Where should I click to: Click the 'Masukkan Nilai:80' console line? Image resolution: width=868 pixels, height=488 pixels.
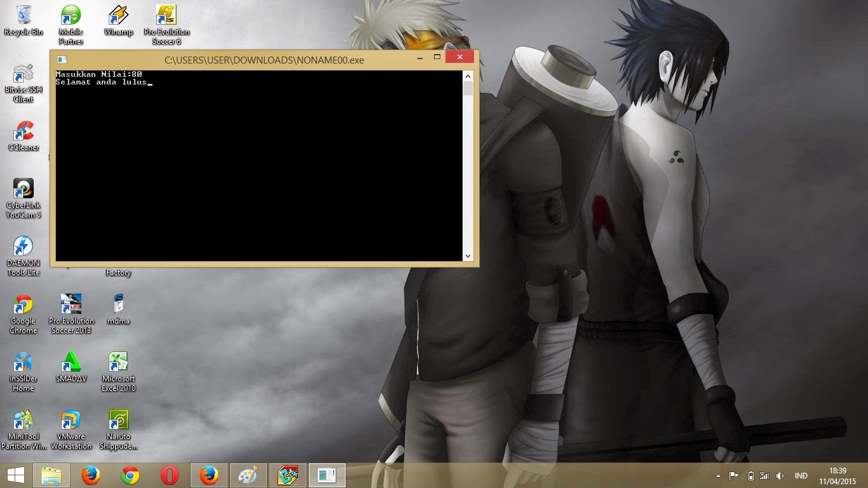click(98, 74)
